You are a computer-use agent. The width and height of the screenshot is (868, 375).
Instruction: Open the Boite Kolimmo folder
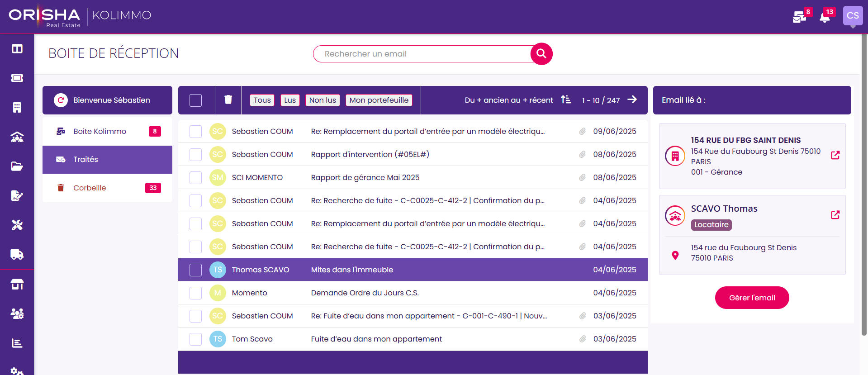click(x=107, y=131)
